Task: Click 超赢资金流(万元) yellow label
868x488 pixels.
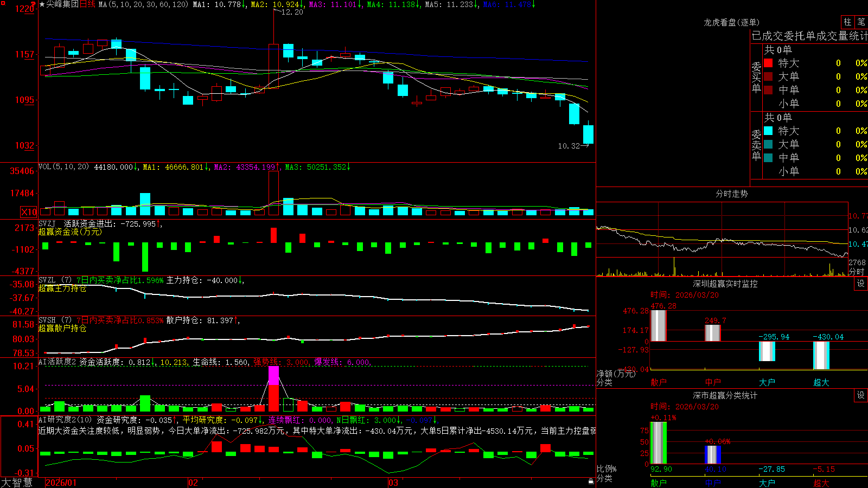Action: click(x=70, y=232)
